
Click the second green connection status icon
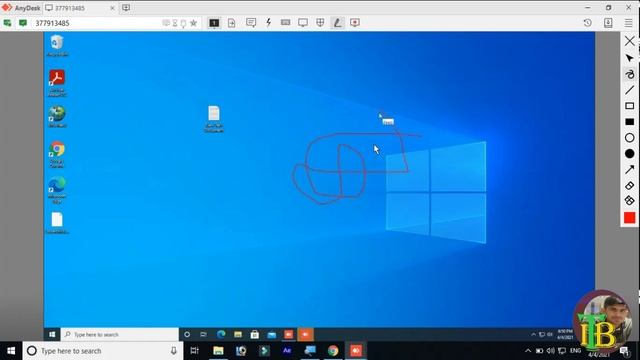click(x=23, y=23)
